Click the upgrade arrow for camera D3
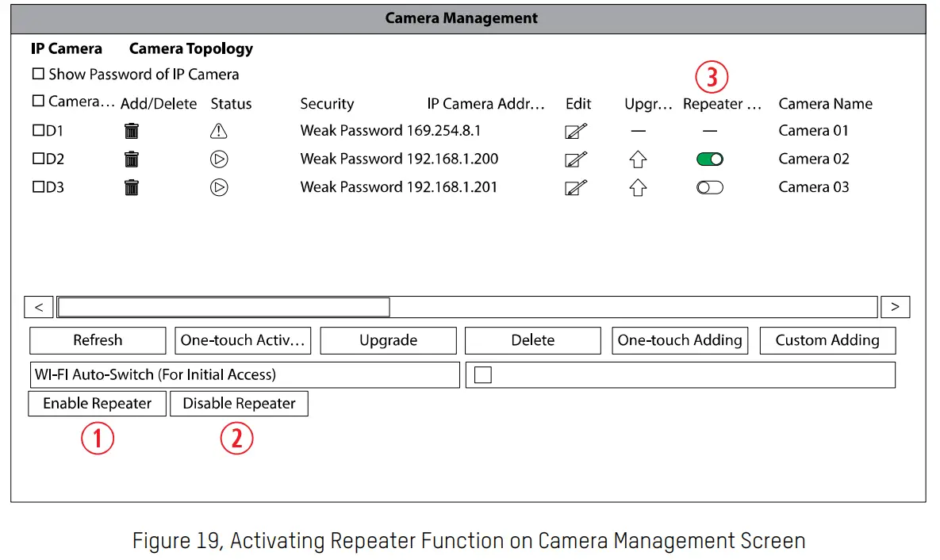Image resolution: width=940 pixels, height=560 pixels. click(638, 187)
